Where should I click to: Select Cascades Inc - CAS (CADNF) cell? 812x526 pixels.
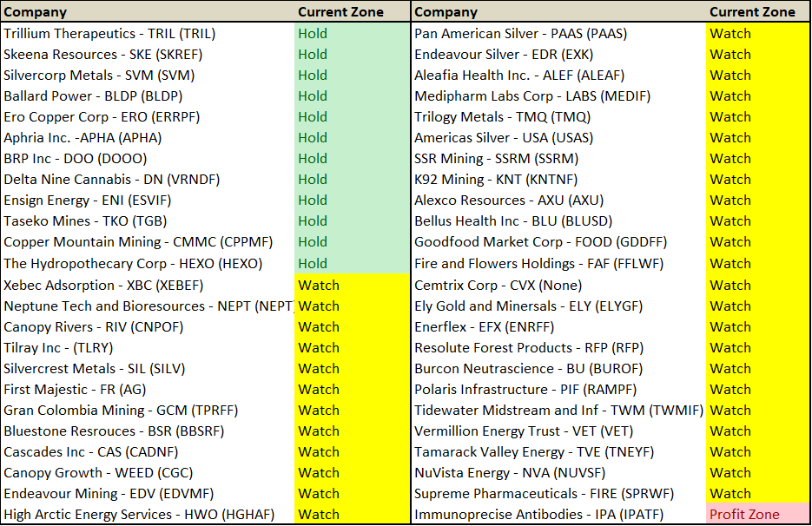click(x=148, y=452)
